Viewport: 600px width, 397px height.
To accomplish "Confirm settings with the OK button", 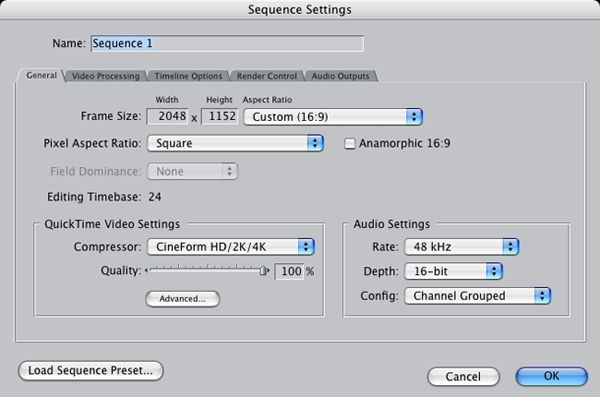I will (551, 376).
